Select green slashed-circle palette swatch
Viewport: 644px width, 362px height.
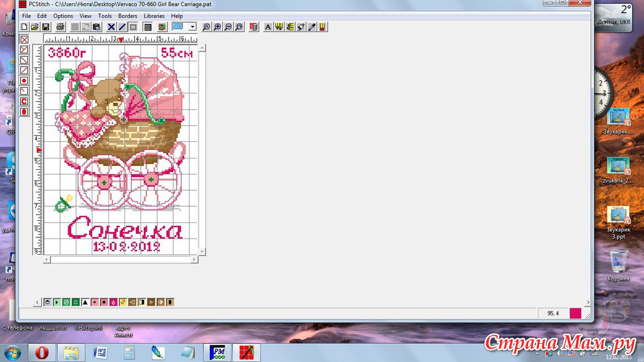[67, 302]
